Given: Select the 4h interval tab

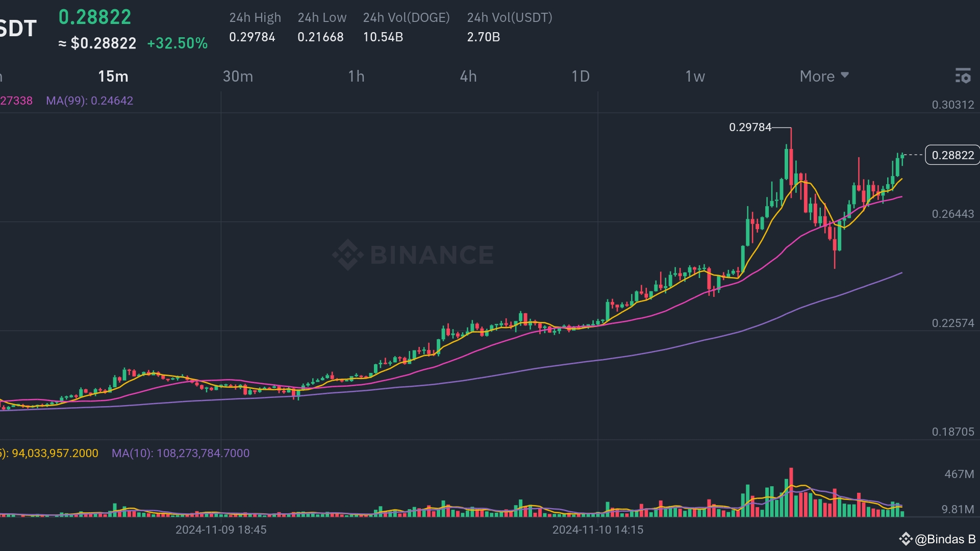Looking at the screenshot, I should [x=468, y=76].
